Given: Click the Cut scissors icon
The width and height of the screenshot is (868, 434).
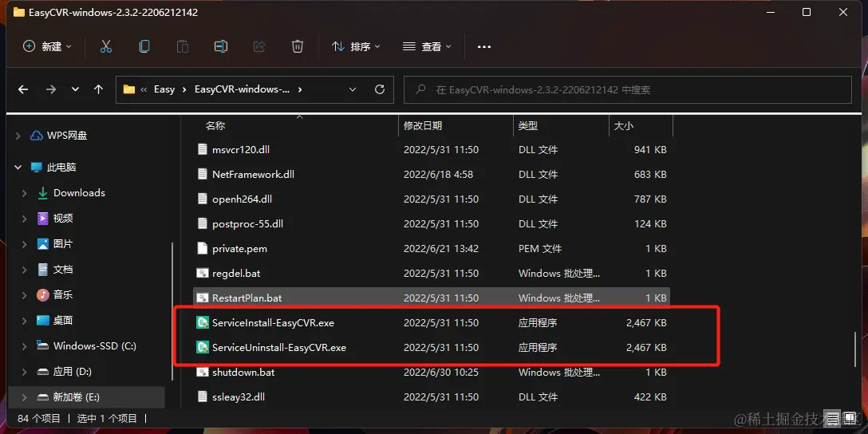Looking at the screenshot, I should (106, 46).
